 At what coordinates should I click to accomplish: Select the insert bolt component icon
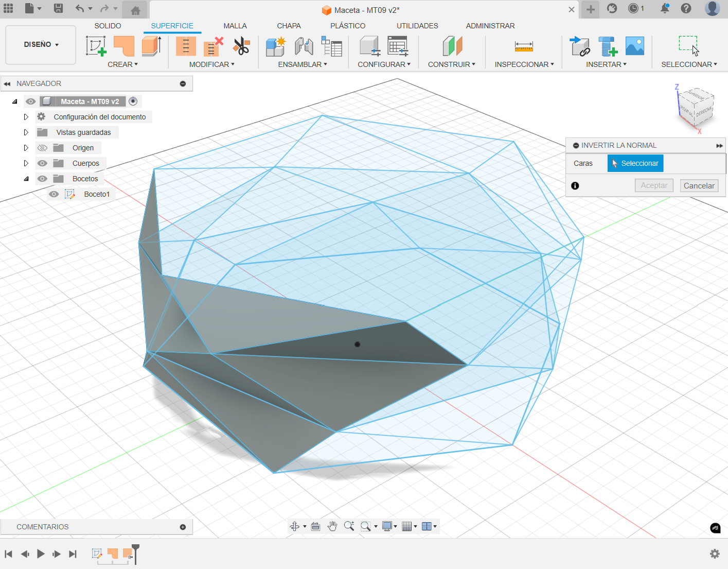(608, 46)
